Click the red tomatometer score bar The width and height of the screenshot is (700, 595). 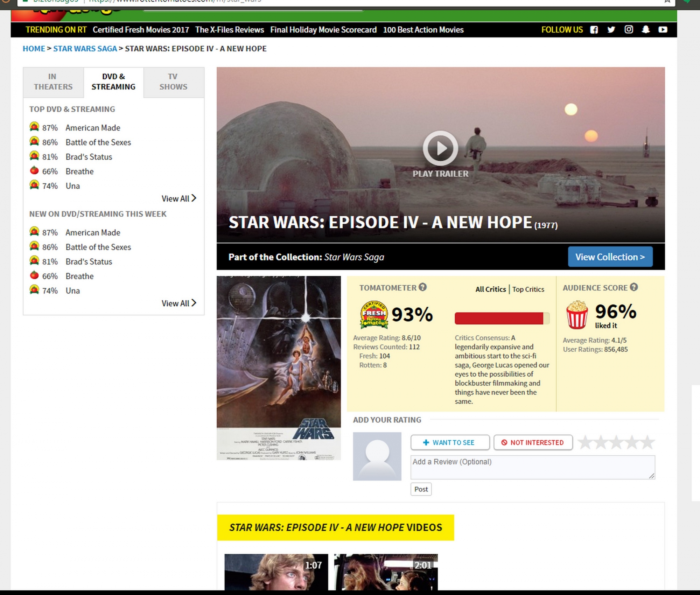pyautogui.click(x=502, y=318)
